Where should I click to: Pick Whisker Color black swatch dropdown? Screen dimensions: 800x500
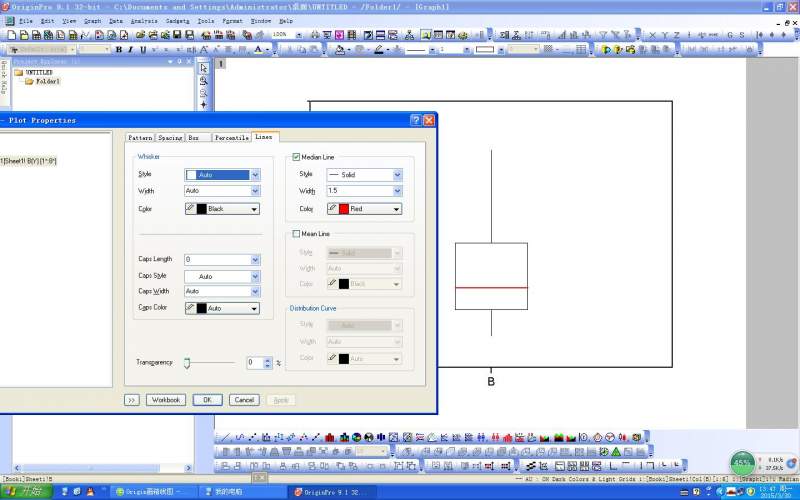tap(222, 209)
